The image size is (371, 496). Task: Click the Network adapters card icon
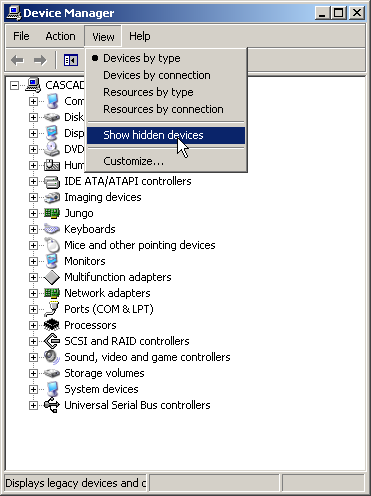52,293
